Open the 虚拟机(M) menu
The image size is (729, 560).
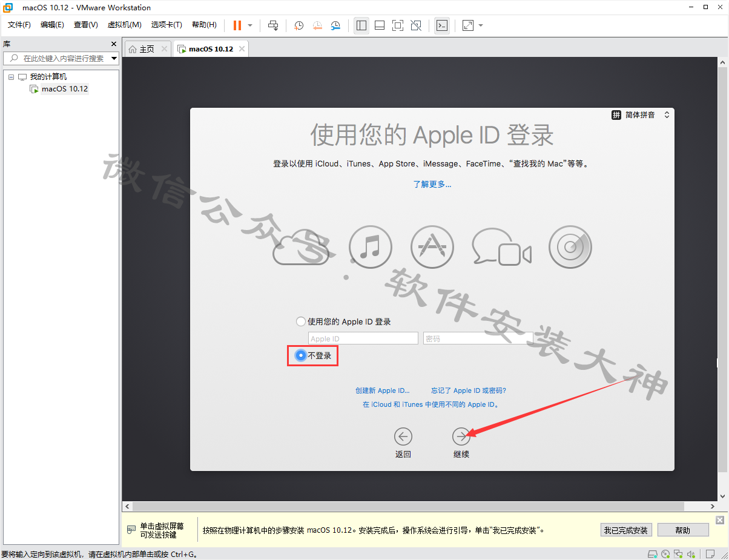pyautogui.click(x=124, y=25)
